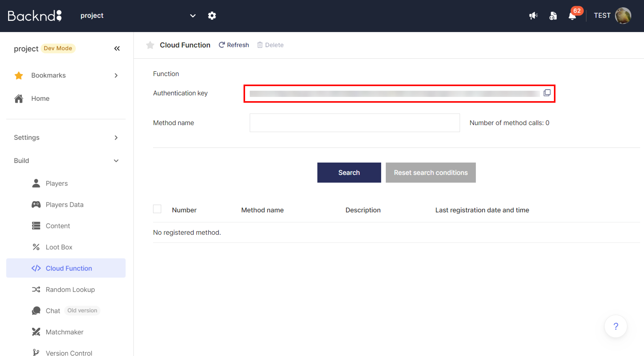Copy the authentication key
Image resolution: width=644 pixels, height=356 pixels.
547,93
